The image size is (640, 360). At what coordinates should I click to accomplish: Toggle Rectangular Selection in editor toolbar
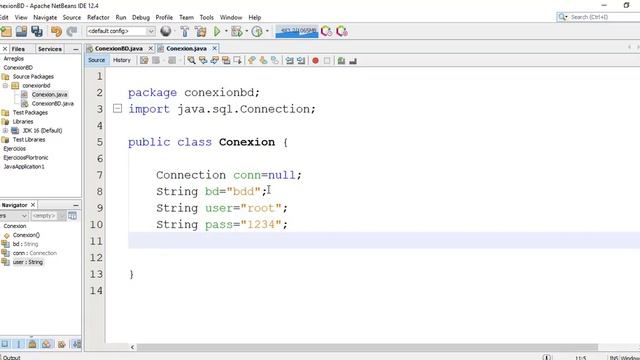[237, 60]
